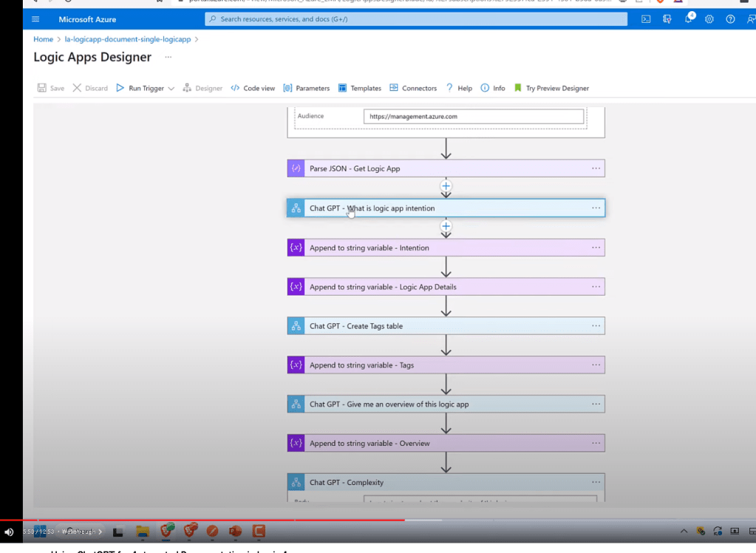Go to Home breadcrumb
This screenshot has width=756, height=553.
coord(44,39)
